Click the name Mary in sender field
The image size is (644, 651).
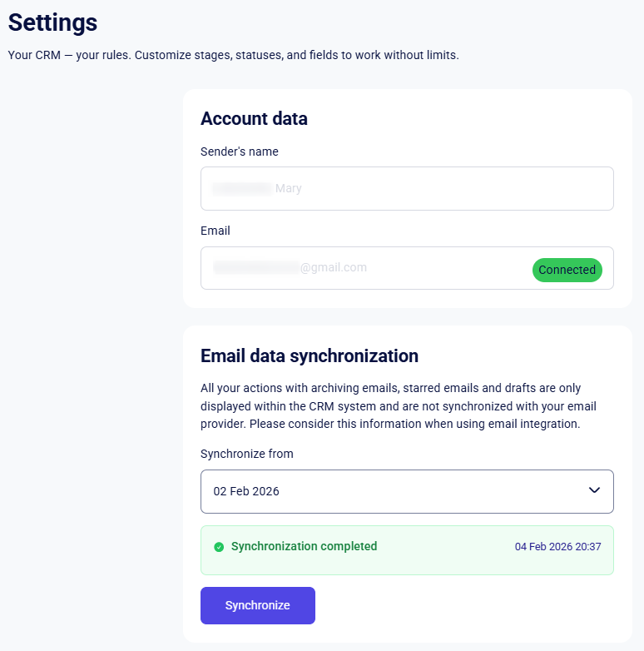(x=289, y=188)
